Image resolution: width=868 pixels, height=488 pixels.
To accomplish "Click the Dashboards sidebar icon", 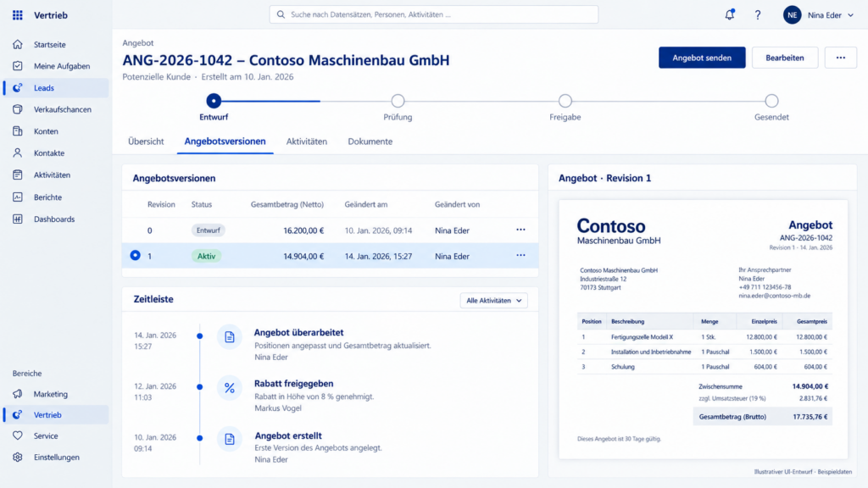I will tap(18, 219).
